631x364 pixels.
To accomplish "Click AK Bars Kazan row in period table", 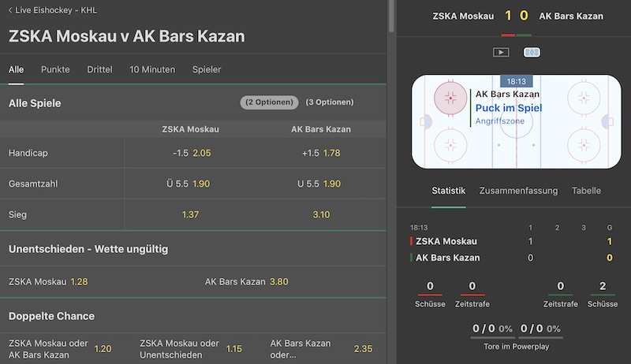I will click(x=511, y=258).
